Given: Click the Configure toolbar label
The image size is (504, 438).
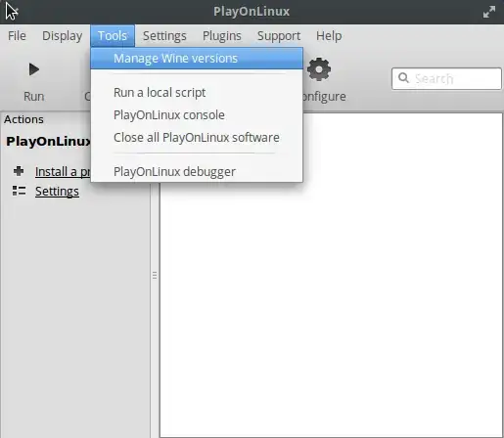Looking at the screenshot, I should [323, 97].
